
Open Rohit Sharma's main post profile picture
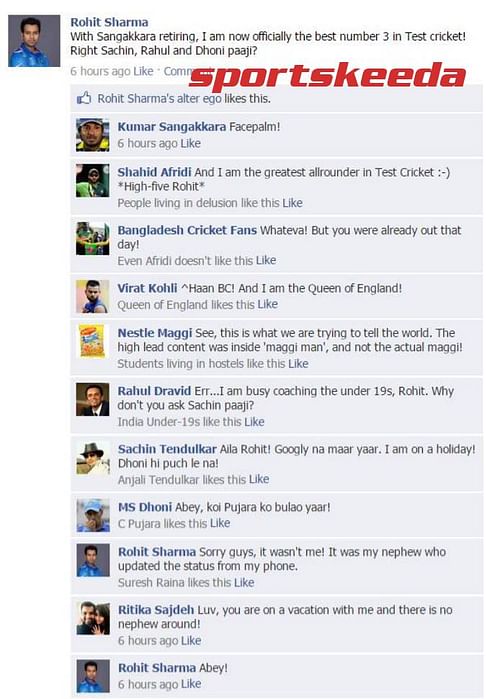pos(34,41)
